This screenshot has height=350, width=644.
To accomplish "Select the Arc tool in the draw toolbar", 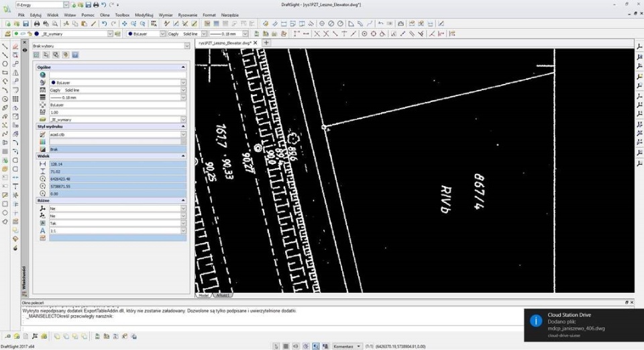I will (5, 90).
